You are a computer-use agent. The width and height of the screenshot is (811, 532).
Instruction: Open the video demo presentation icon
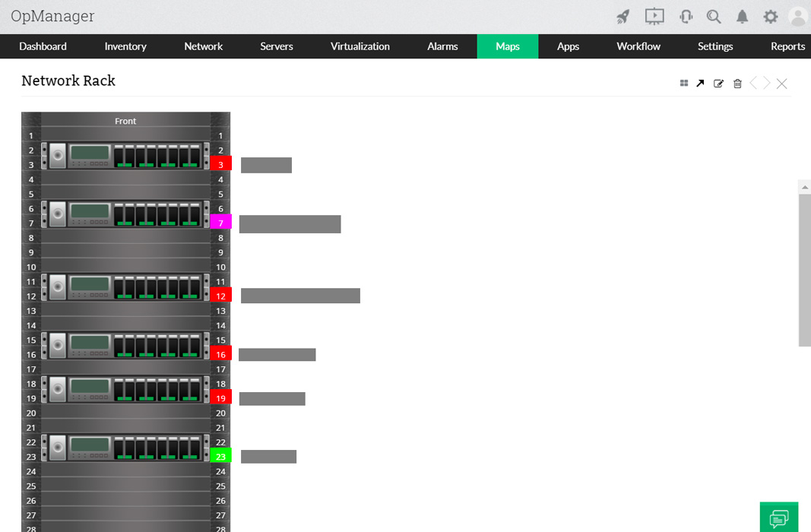pos(654,16)
